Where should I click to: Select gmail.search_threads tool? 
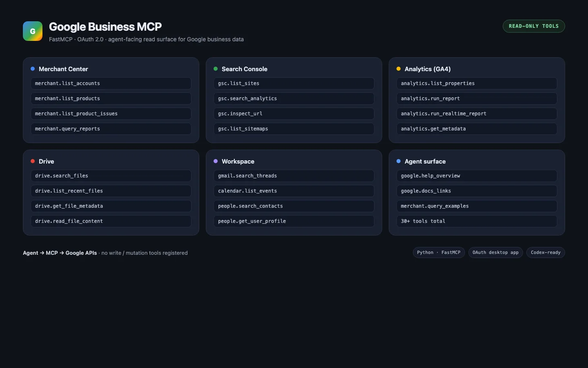point(294,176)
